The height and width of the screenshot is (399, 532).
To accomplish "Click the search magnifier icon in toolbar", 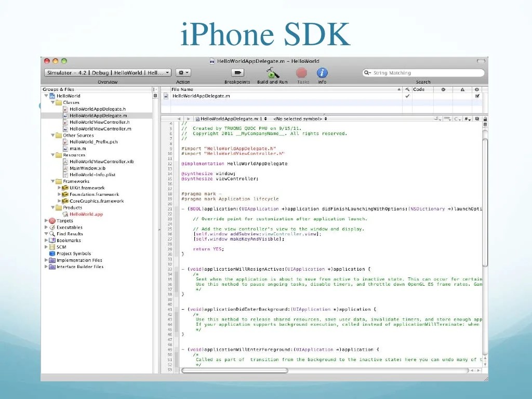I will click(367, 73).
